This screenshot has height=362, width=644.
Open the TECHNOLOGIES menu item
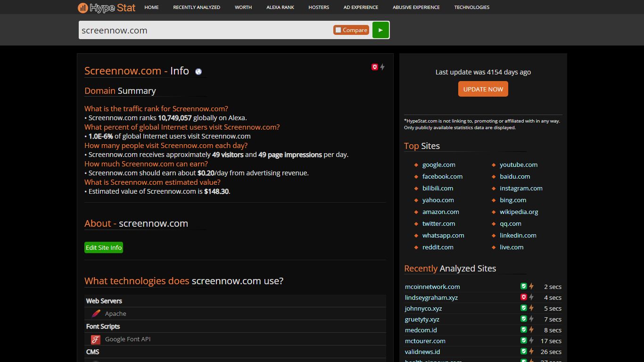(x=472, y=7)
